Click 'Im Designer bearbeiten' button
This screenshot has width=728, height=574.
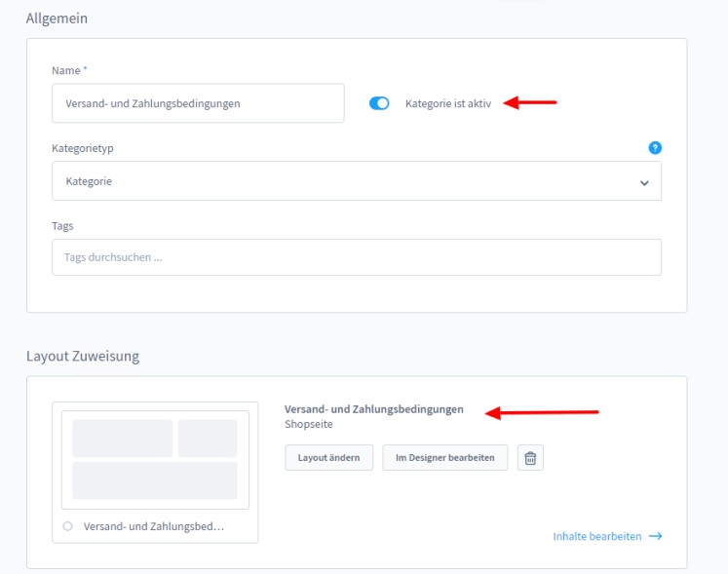click(445, 458)
